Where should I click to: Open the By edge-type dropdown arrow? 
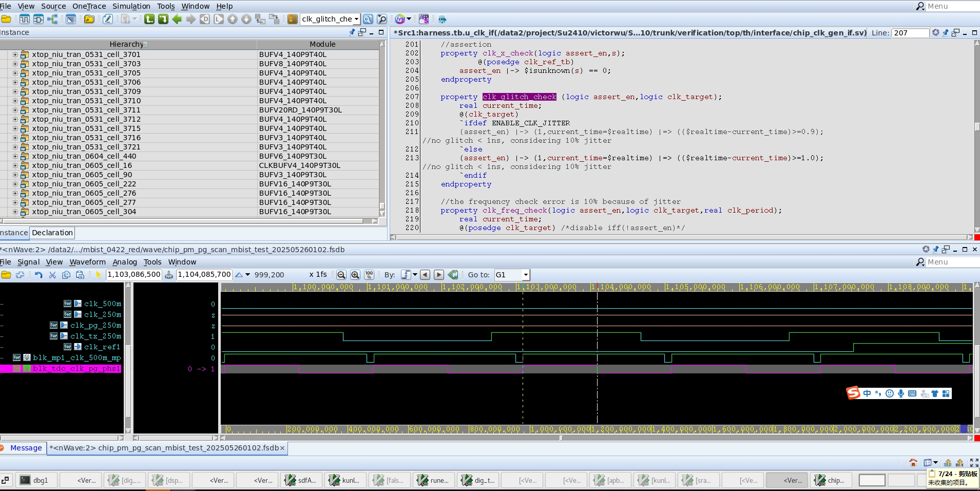click(415, 275)
